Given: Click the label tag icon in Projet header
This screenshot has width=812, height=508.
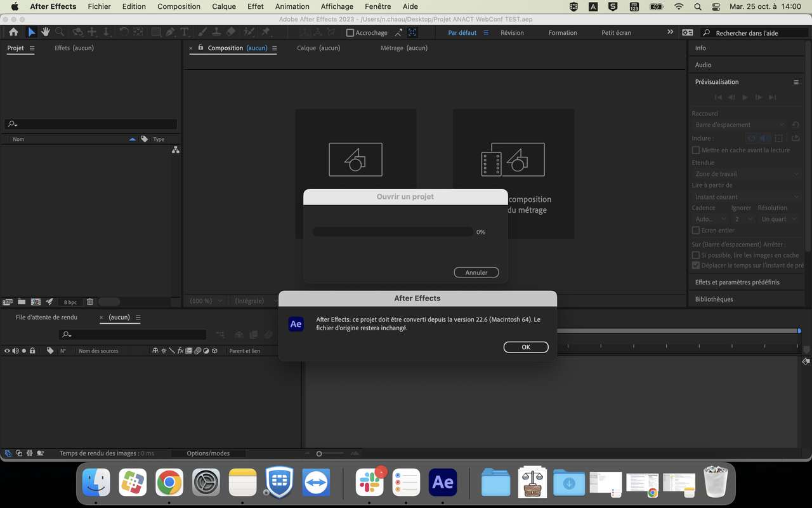Looking at the screenshot, I should pos(145,139).
